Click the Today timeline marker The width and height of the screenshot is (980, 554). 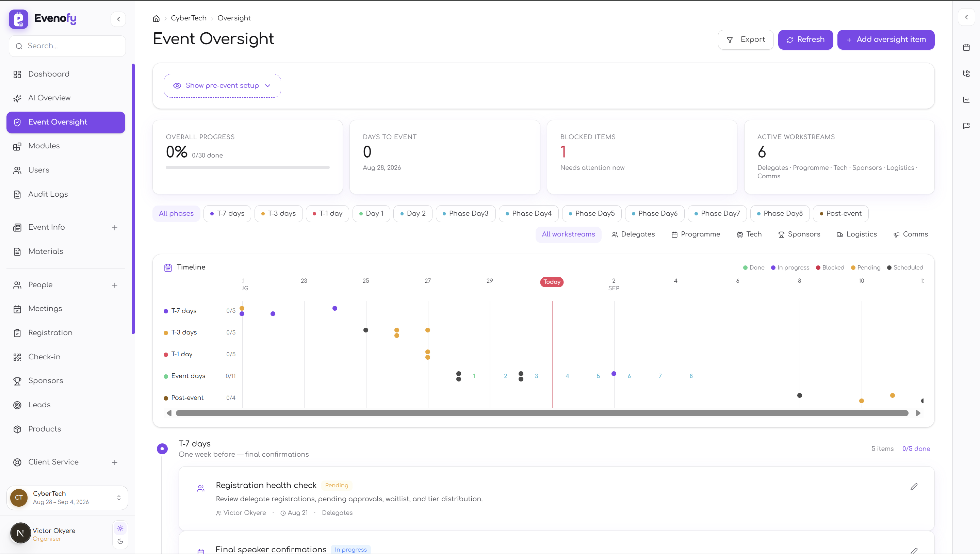[x=552, y=282]
